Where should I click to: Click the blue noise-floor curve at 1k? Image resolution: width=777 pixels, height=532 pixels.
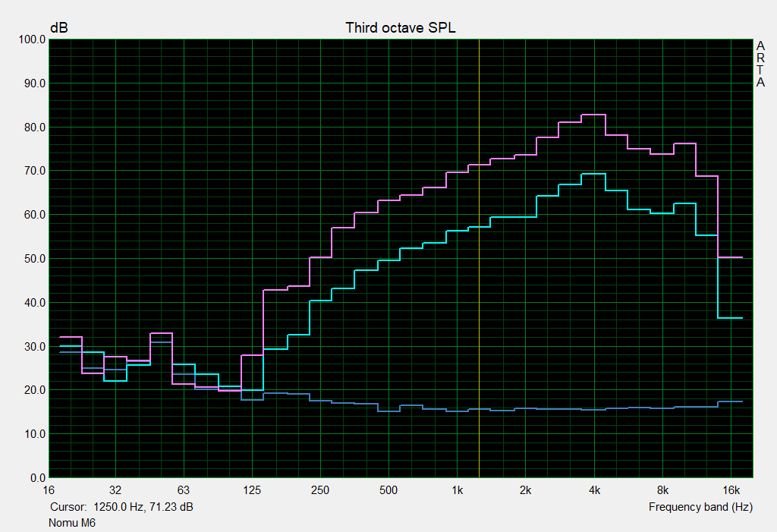457,411
